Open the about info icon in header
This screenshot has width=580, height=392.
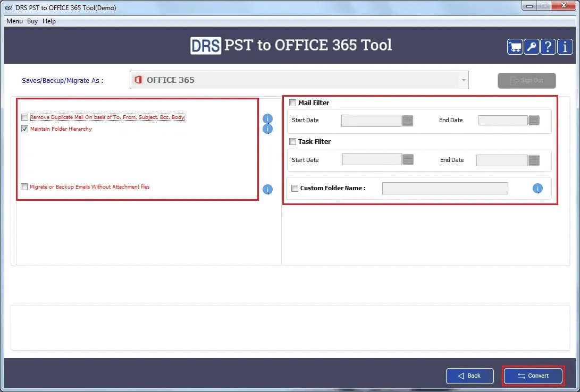tap(565, 47)
